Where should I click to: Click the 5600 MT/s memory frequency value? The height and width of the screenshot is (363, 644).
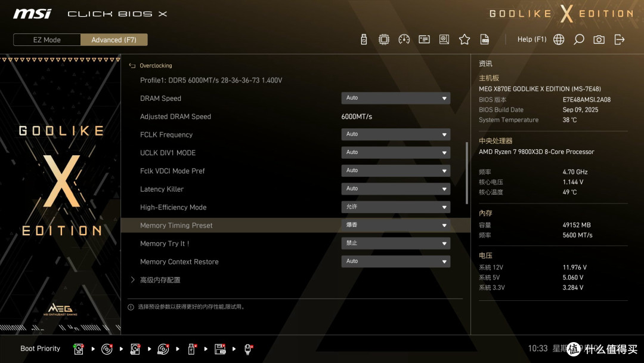click(577, 235)
